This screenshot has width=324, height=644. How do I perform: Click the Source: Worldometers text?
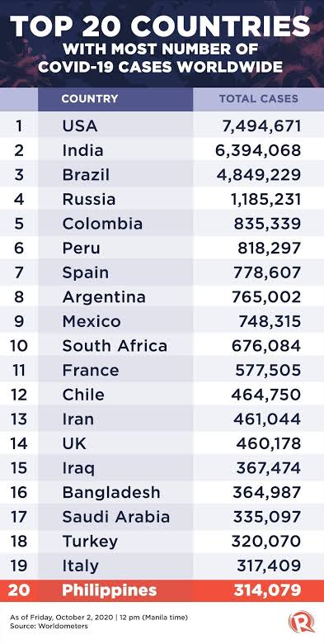[x=49, y=627]
